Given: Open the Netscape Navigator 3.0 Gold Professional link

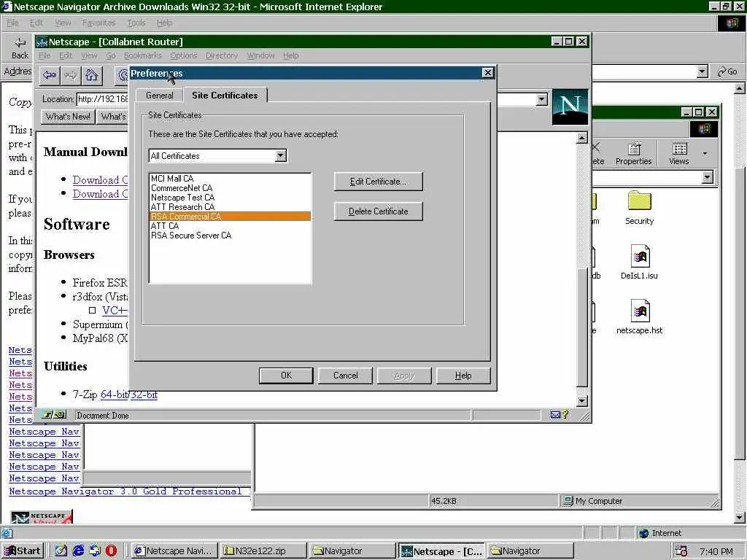Looking at the screenshot, I should pos(125,491).
